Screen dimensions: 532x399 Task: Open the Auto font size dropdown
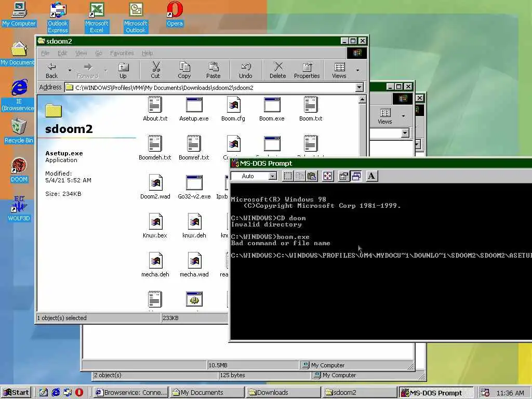pos(272,176)
